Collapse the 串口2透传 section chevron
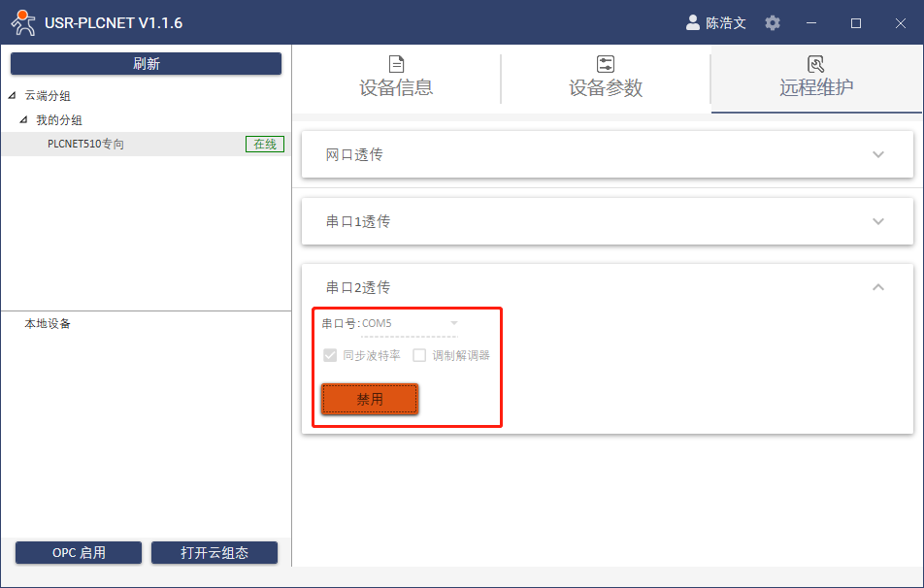 point(878,287)
